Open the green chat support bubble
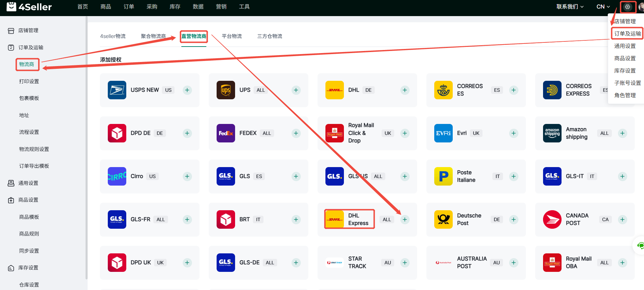 (x=640, y=245)
